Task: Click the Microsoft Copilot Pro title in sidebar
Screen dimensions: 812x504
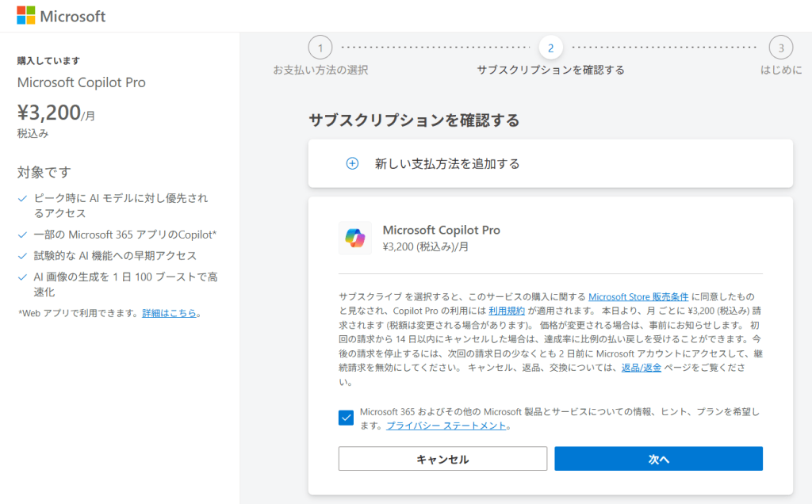Action: [82, 82]
